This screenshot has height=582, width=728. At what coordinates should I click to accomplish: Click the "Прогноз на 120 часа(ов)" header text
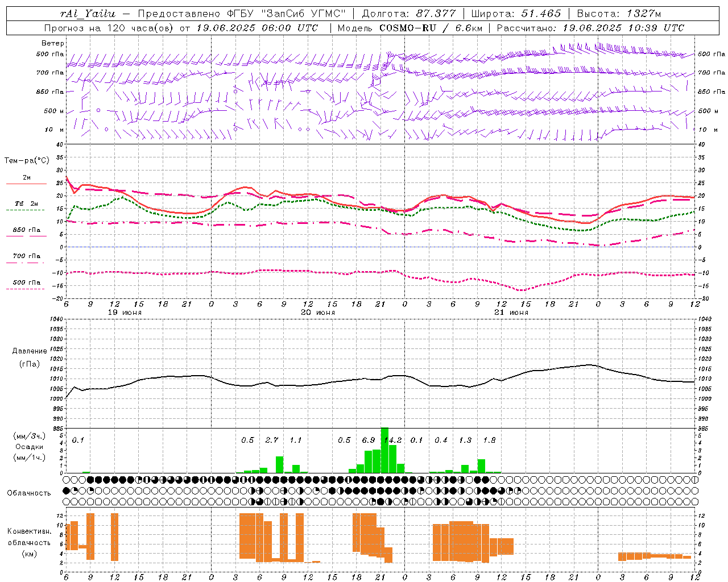[x=109, y=28]
